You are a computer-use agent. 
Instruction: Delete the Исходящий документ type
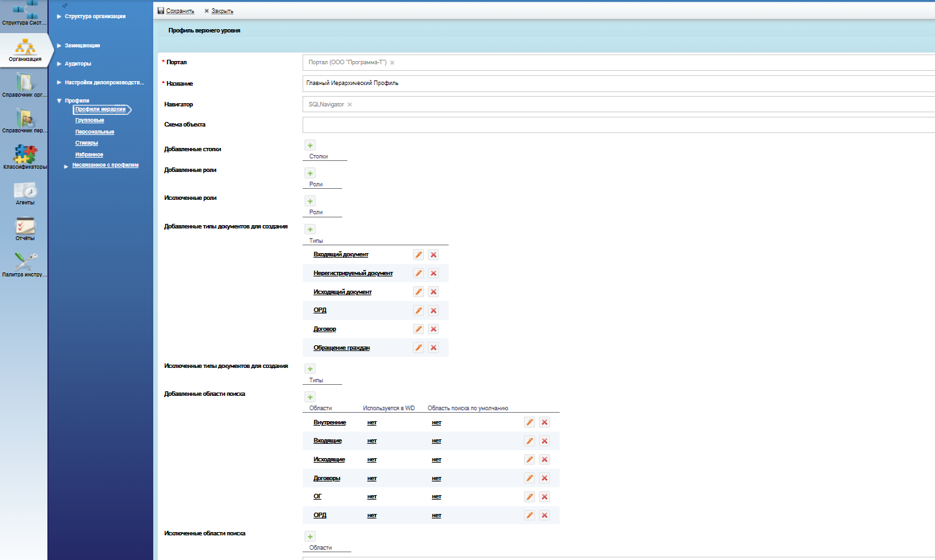tap(434, 292)
